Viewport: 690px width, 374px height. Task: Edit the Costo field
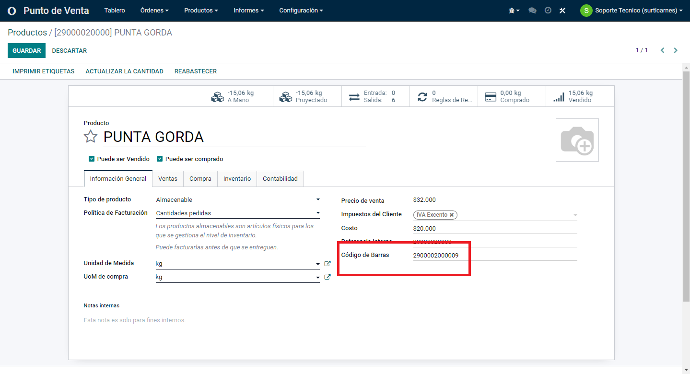[495, 228]
